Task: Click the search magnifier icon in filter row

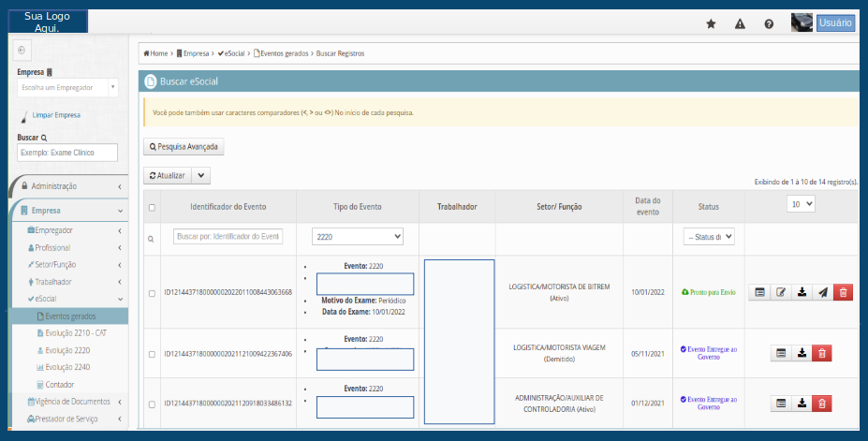Action: point(151,239)
